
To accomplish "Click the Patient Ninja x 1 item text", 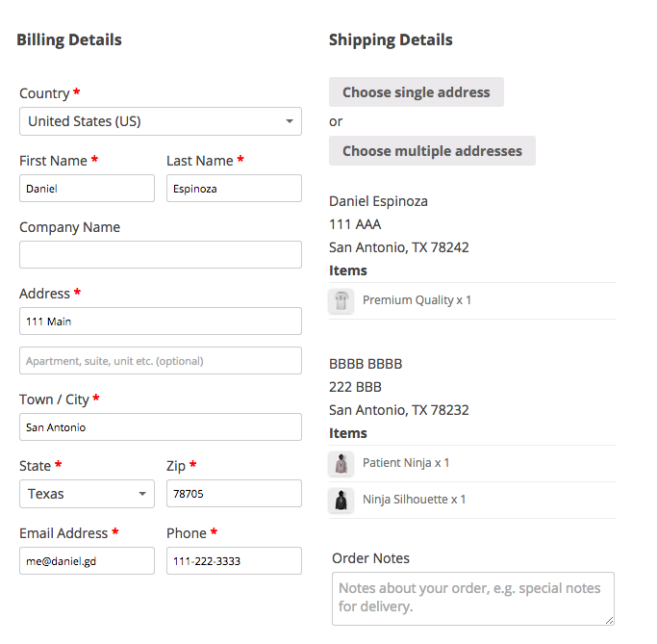I will [x=405, y=463].
